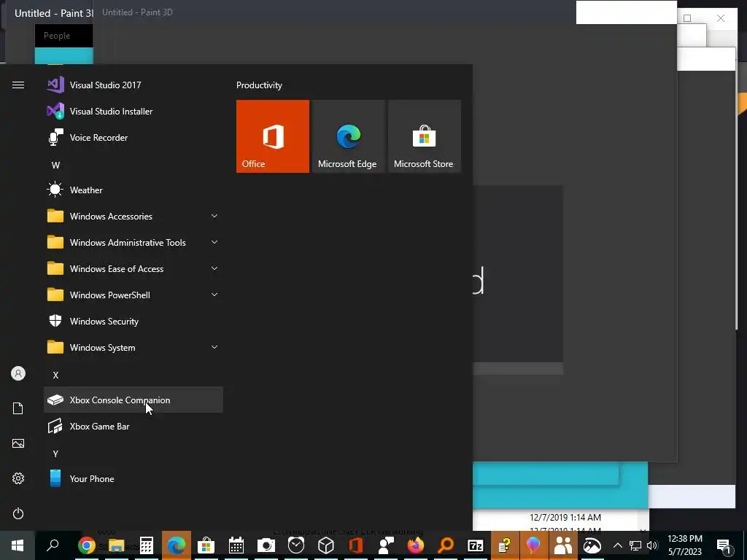
Task: Expand the Windows System folder
Action: point(133,348)
